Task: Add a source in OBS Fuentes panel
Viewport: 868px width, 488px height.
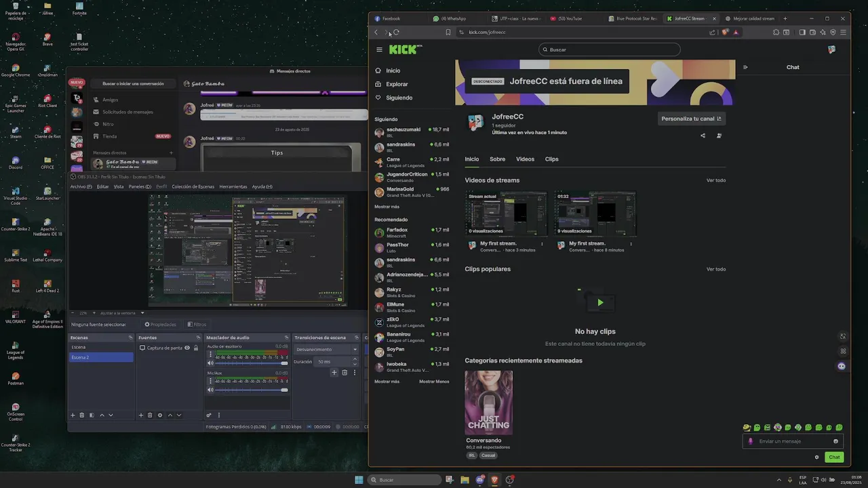Action: point(140,415)
